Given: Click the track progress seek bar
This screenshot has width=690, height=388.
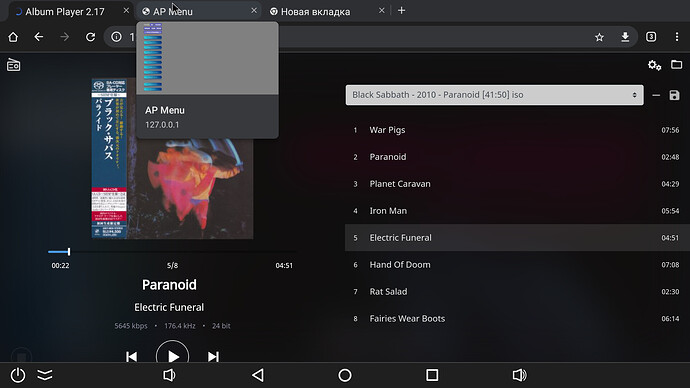Looking at the screenshot, I should pyautogui.click(x=172, y=252).
